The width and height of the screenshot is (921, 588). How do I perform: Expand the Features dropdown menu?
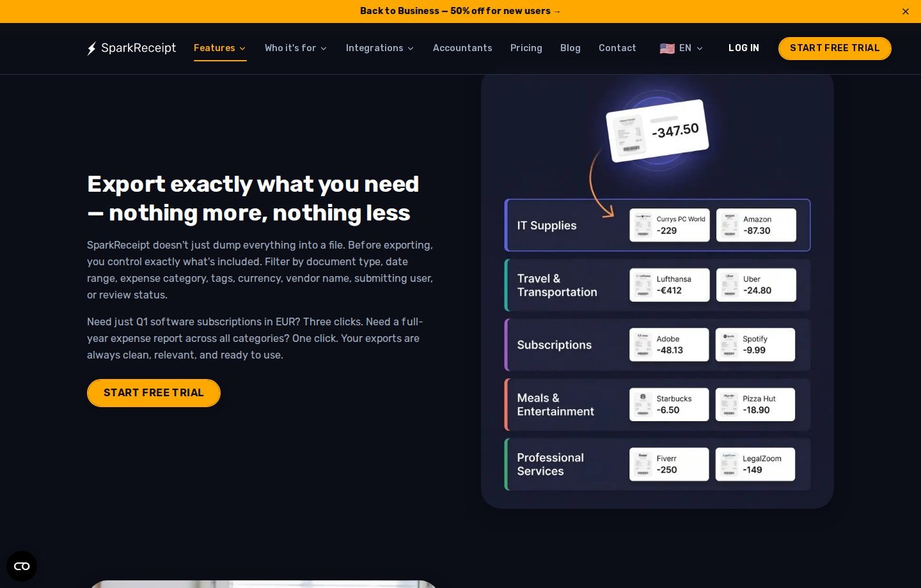point(220,49)
